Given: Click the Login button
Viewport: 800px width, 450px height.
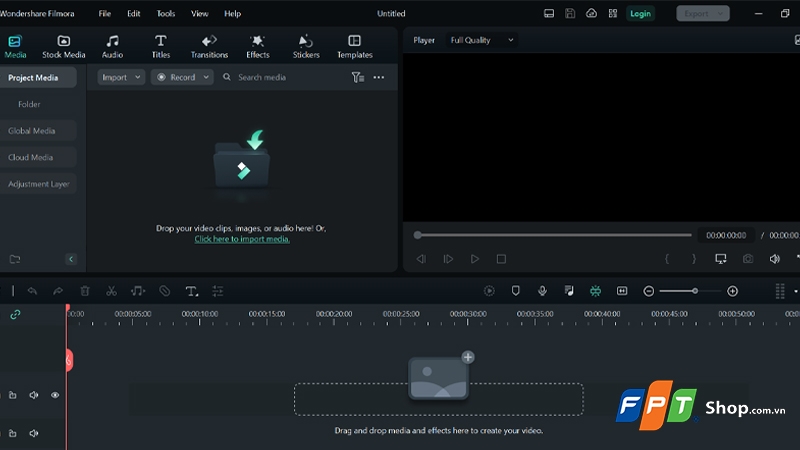Looking at the screenshot, I should 640,14.
